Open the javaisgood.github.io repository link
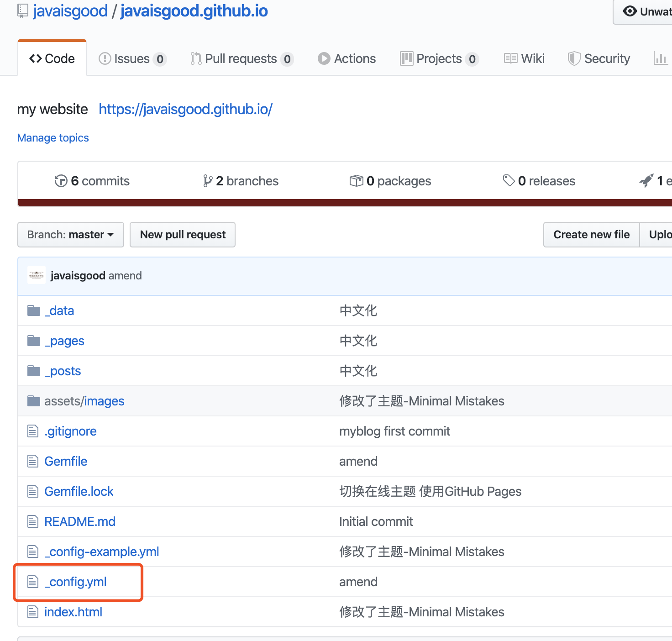The image size is (672, 641). [x=194, y=11]
